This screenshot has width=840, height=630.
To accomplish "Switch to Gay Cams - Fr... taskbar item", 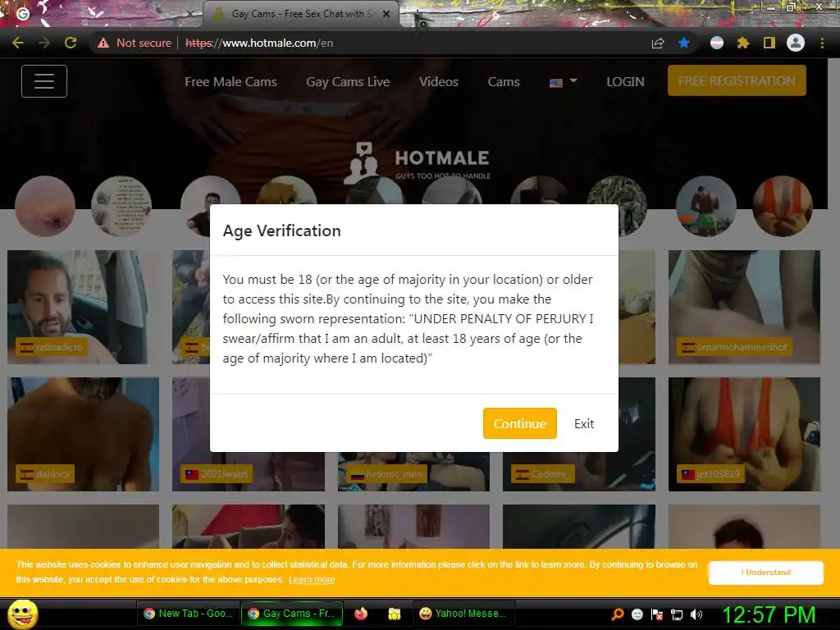I will tap(291, 614).
